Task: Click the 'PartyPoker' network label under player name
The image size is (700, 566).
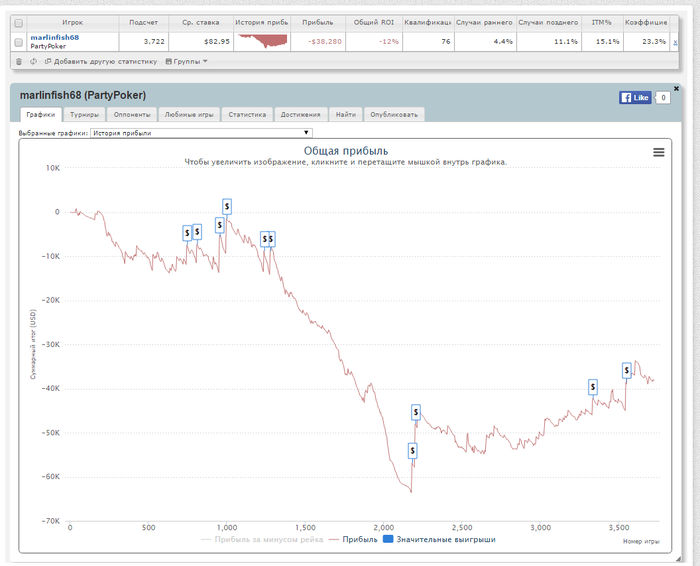Action: click(48, 46)
